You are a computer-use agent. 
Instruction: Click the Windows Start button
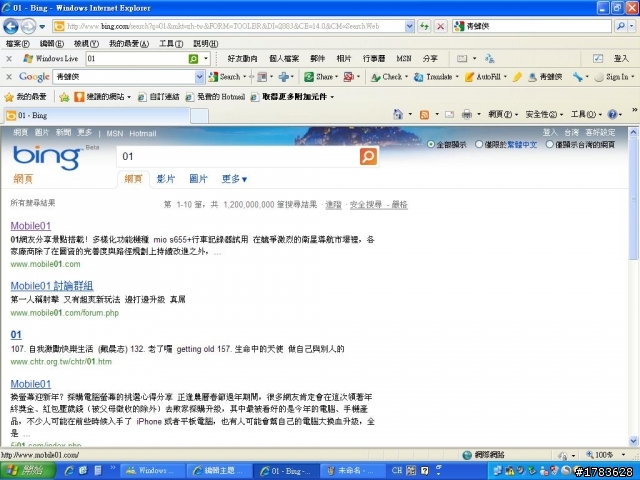tap(27, 471)
